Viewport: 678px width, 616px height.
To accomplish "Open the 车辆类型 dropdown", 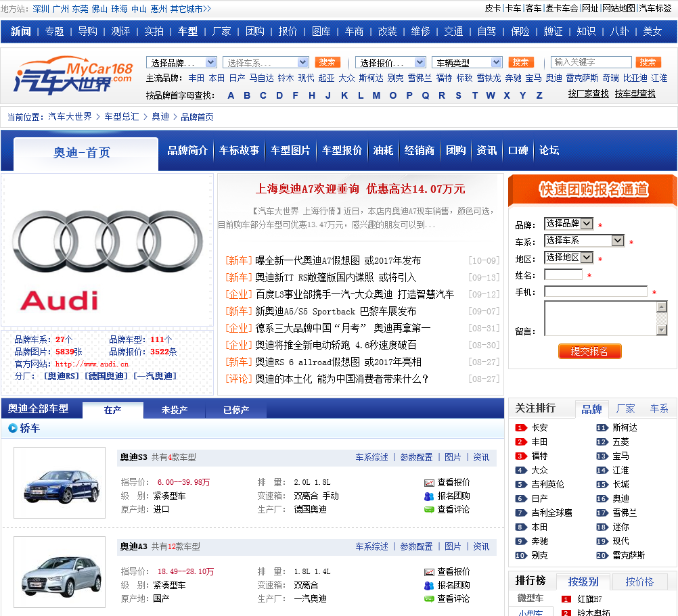I will pyautogui.click(x=467, y=63).
